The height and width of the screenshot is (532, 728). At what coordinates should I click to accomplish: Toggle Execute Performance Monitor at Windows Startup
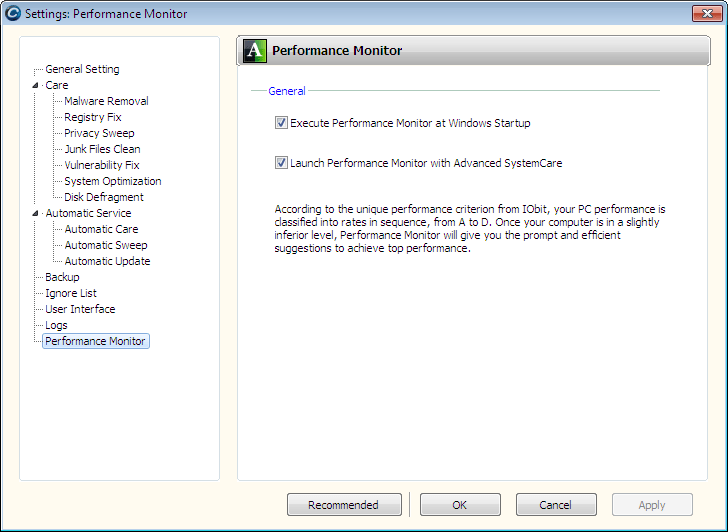[281, 123]
